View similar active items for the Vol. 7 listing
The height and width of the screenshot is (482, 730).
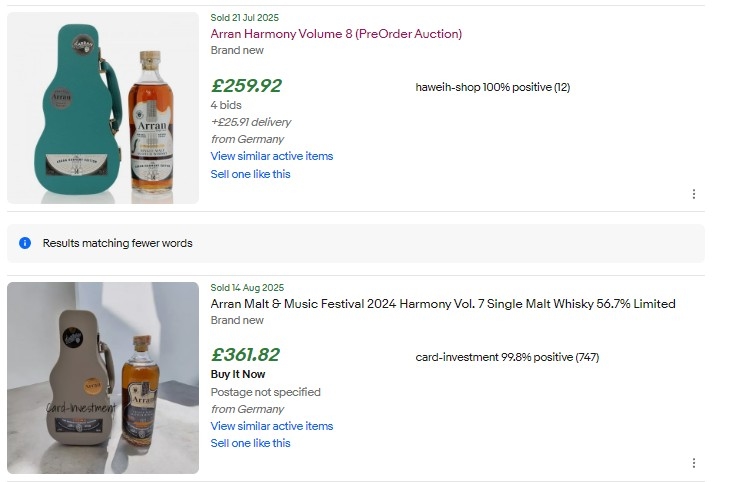coord(271,426)
